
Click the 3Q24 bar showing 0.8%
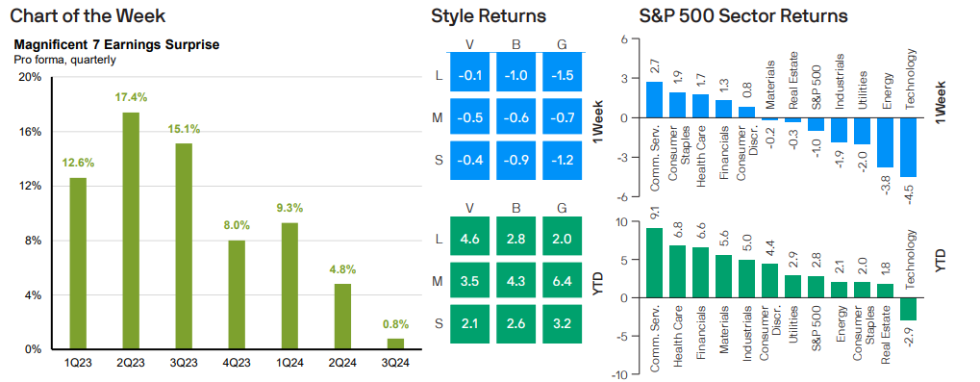[x=395, y=344]
